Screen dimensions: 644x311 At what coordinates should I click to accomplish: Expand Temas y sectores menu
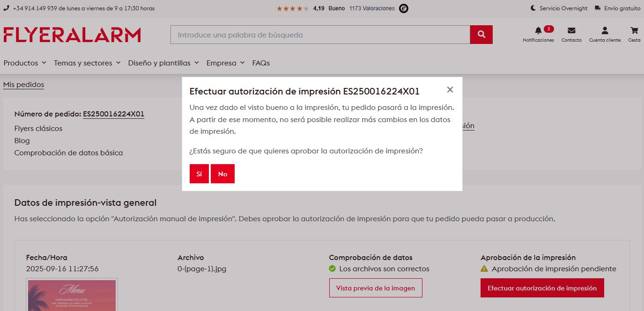[87, 63]
